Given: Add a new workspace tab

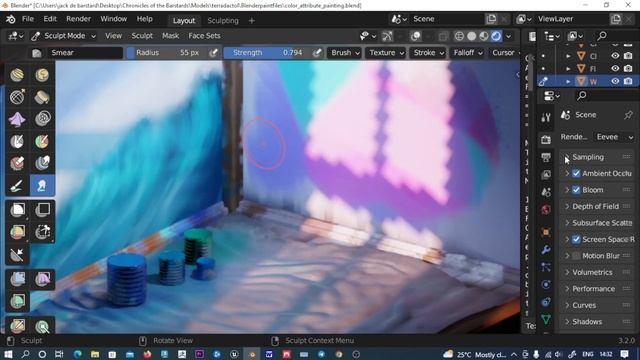Looking at the screenshot, I should tap(252, 20).
